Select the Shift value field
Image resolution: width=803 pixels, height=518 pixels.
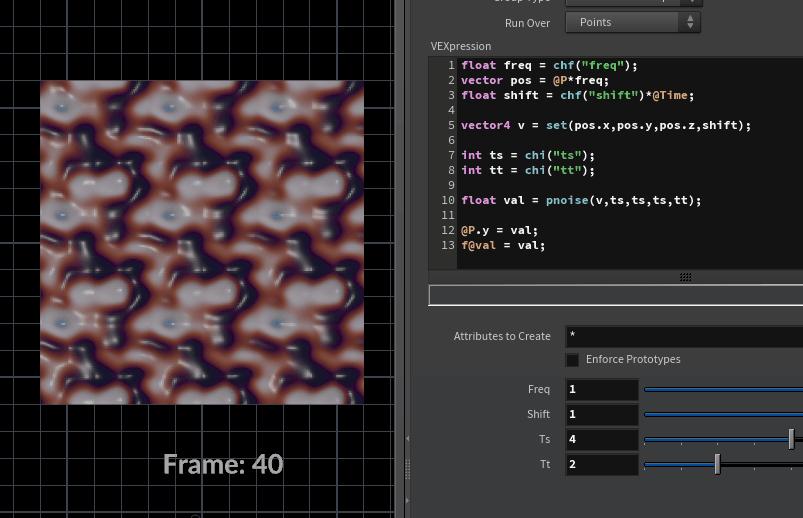pos(601,414)
